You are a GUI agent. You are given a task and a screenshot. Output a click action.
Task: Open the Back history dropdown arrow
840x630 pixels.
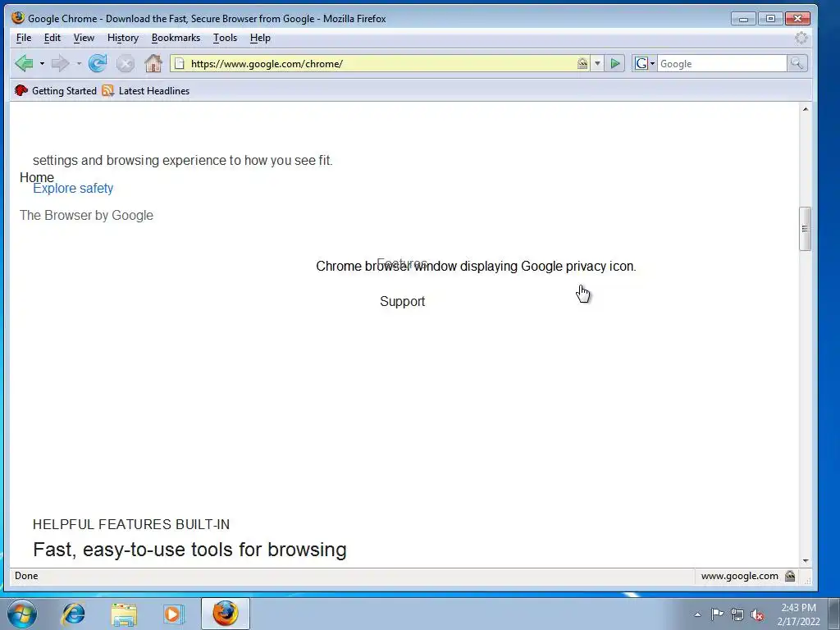42,64
